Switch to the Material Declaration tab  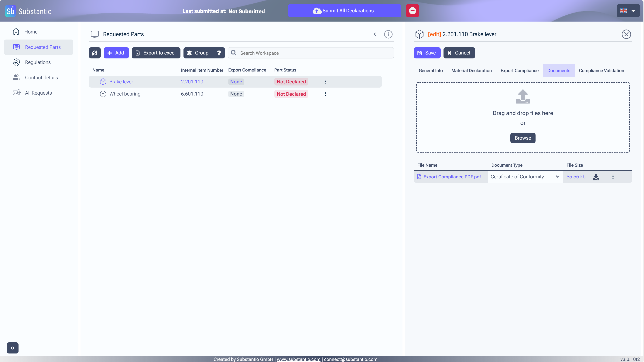click(471, 71)
